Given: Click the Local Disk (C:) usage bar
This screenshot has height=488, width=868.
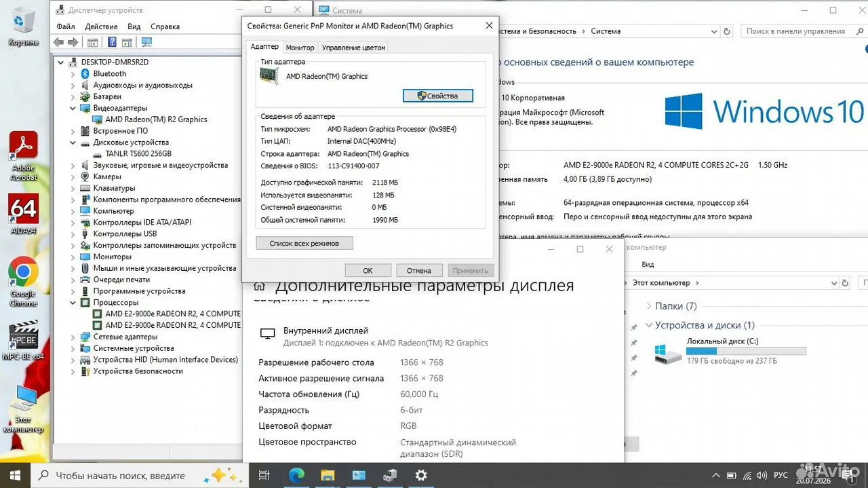Looking at the screenshot, I should point(746,351).
